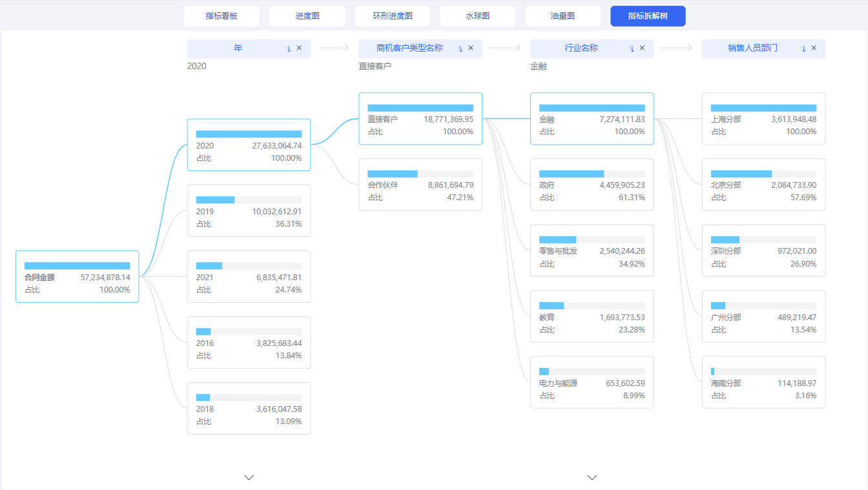Click the value 18,771,369.95
The width and height of the screenshot is (868, 490).
(449, 119)
